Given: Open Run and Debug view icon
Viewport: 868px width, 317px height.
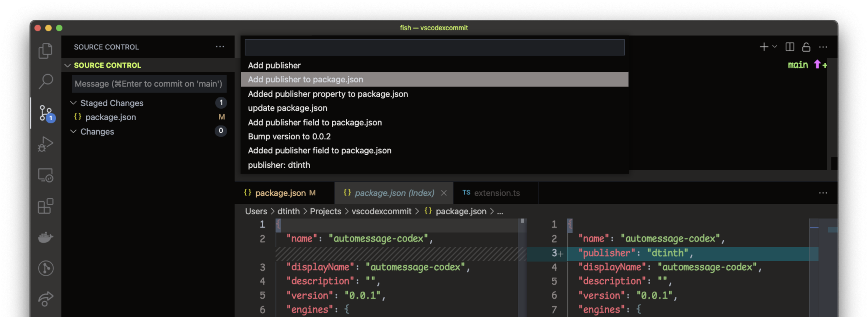Looking at the screenshot, I should [45, 144].
